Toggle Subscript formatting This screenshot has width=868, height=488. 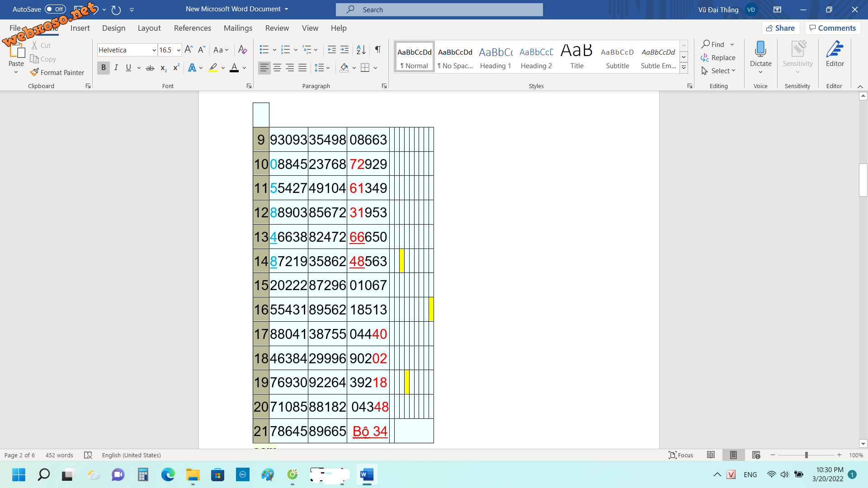(163, 68)
